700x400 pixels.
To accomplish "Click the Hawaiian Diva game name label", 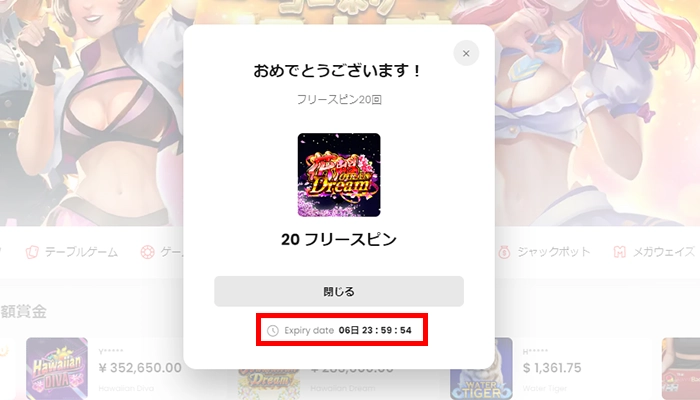I will click(126, 388).
